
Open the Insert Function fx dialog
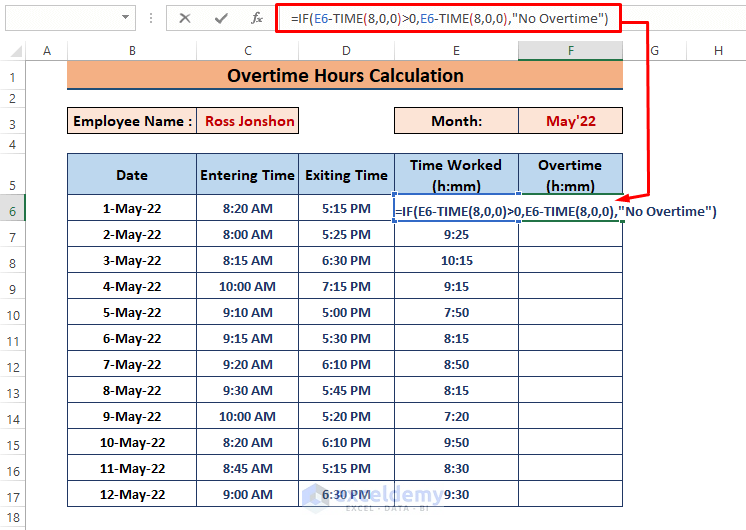pyautogui.click(x=257, y=18)
